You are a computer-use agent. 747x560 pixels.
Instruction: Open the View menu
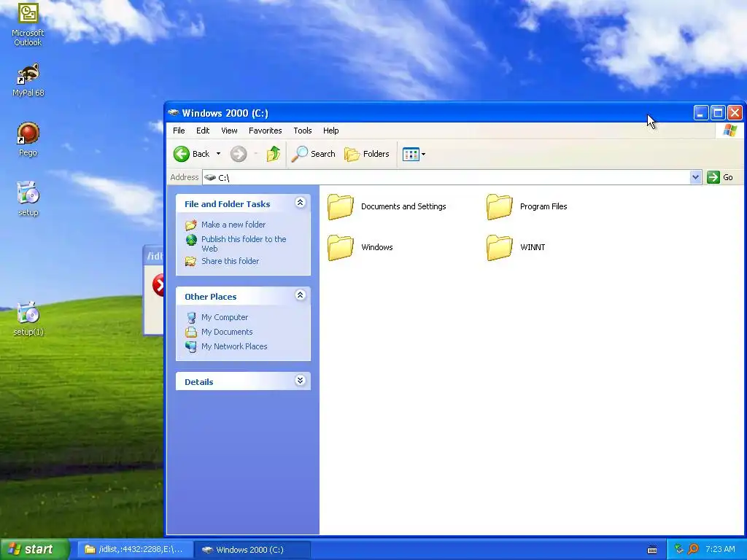[x=229, y=131]
